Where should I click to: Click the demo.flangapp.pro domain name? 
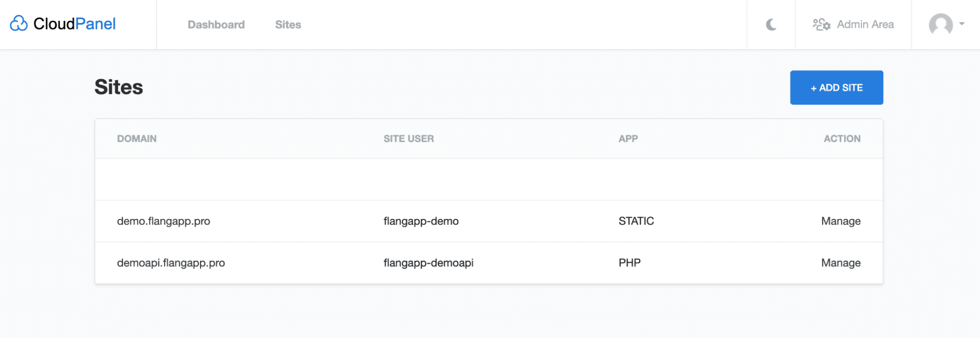click(163, 221)
